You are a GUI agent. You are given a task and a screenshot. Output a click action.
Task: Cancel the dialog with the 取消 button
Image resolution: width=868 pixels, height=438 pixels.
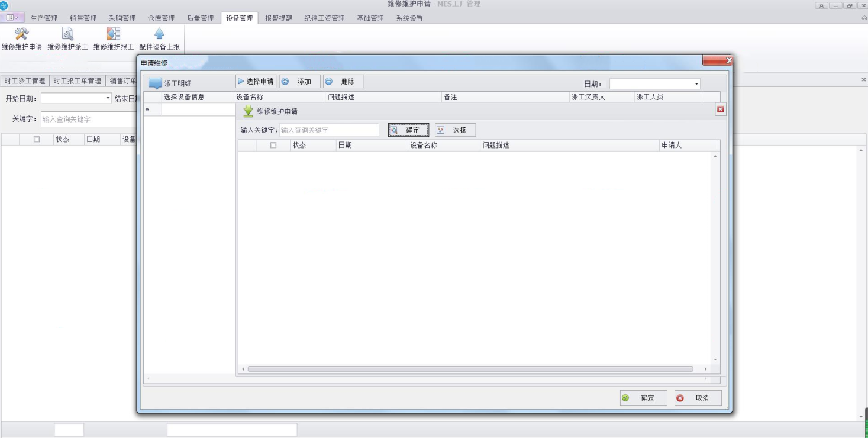point(698,398)
